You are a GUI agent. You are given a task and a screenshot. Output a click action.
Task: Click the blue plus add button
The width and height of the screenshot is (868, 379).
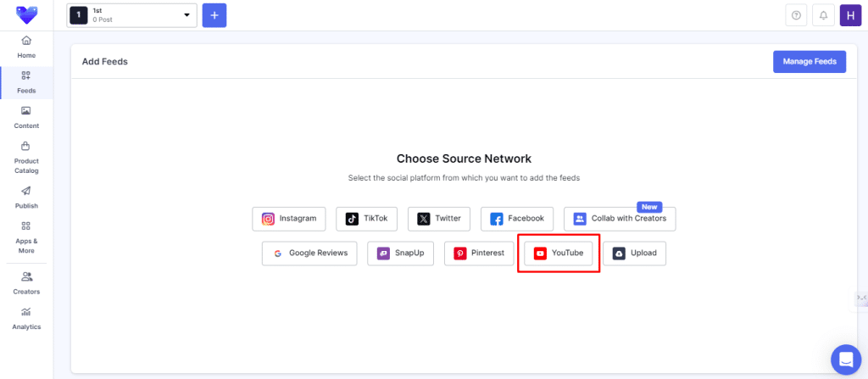[214, 15]
